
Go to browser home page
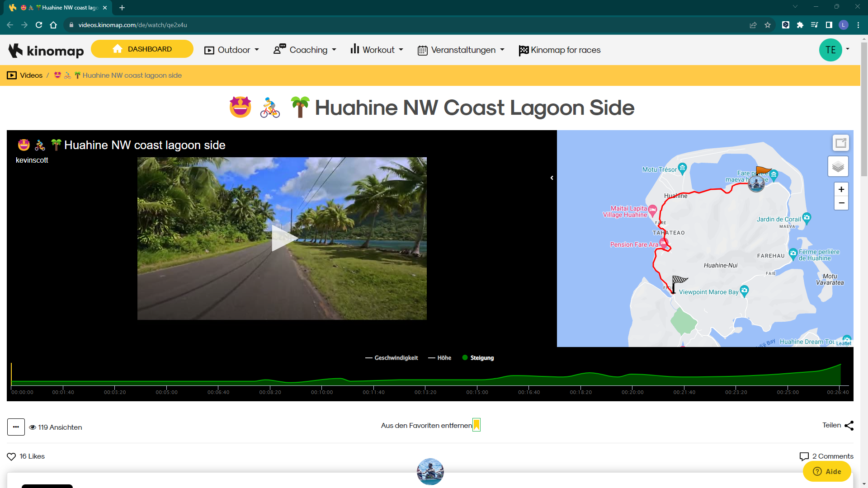[x=53, y=25]
